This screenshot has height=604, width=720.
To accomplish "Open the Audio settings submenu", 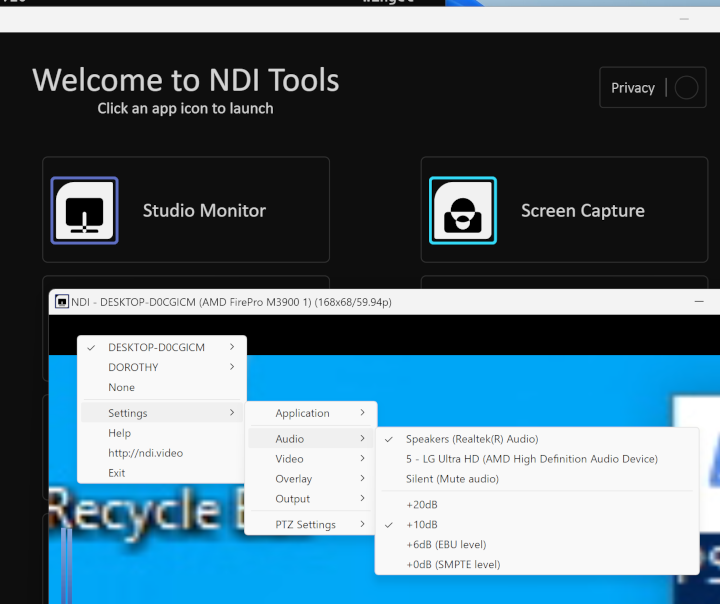I will point(310,439).
